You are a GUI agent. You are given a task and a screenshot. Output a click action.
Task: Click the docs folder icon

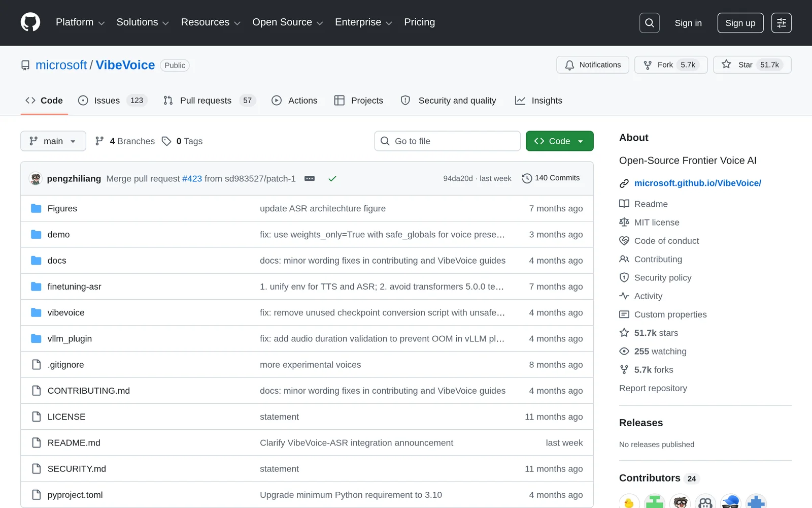[36, 261]
